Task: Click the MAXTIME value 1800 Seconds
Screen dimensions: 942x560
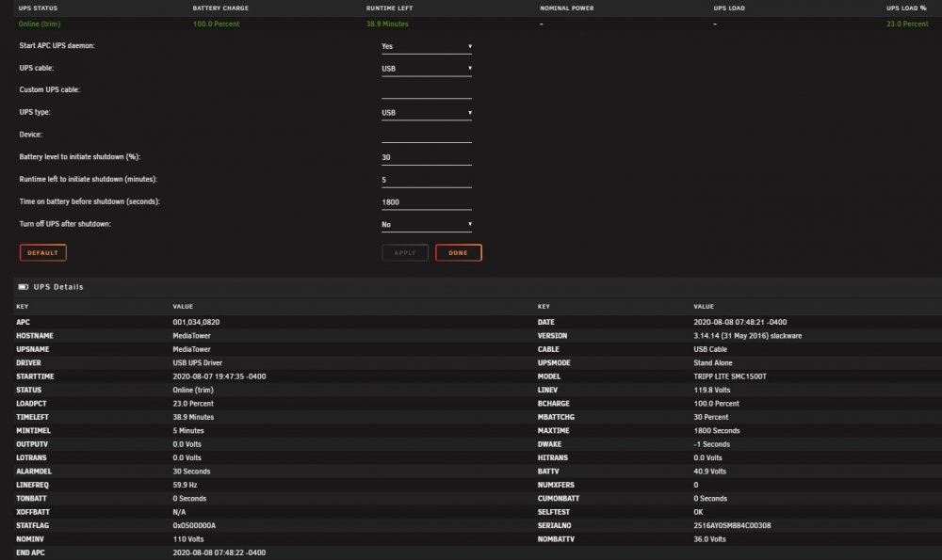Action: pos(717,431)
